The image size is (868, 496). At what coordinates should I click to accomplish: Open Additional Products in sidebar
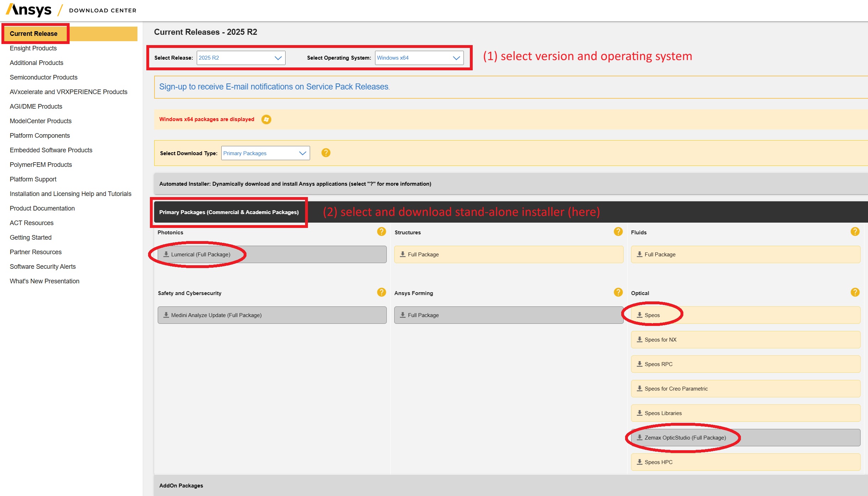pyautogui.click(x=37, y=63)
